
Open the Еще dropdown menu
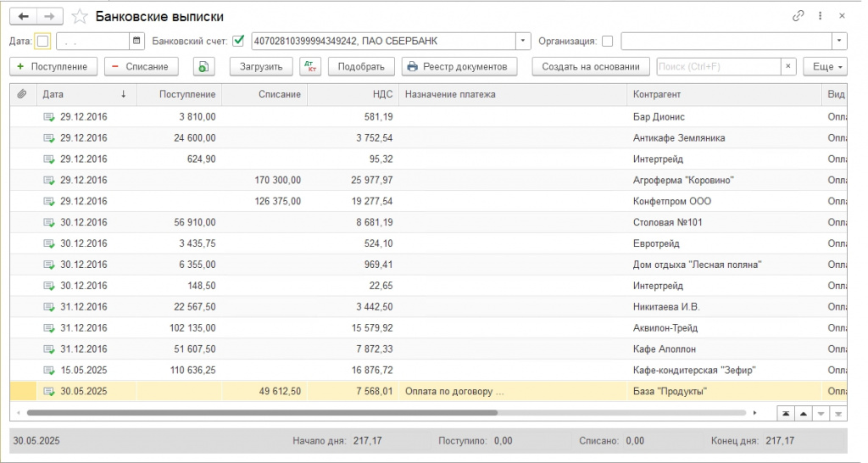click(x=826, y=66)
